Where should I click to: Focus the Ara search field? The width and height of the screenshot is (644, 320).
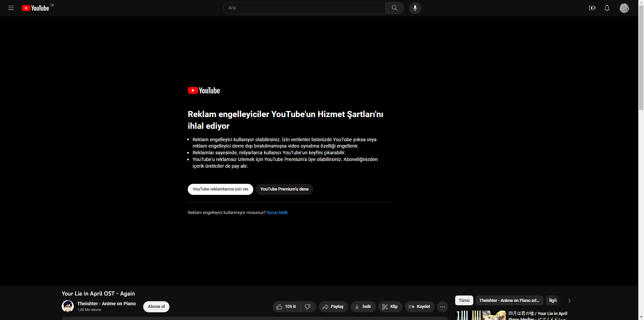click(304, 8)
